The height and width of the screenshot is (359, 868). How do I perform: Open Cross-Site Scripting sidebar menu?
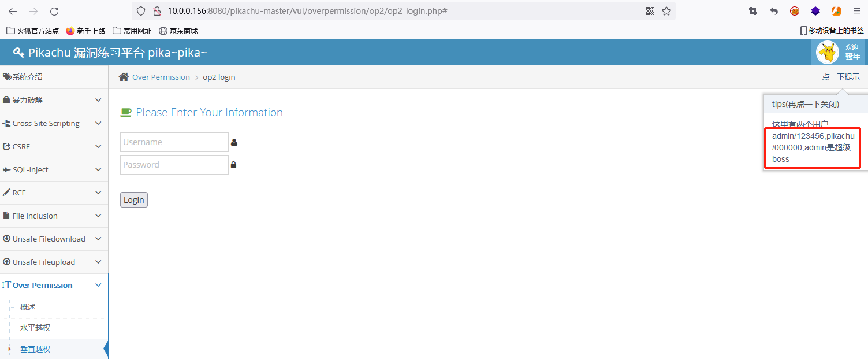54,123
